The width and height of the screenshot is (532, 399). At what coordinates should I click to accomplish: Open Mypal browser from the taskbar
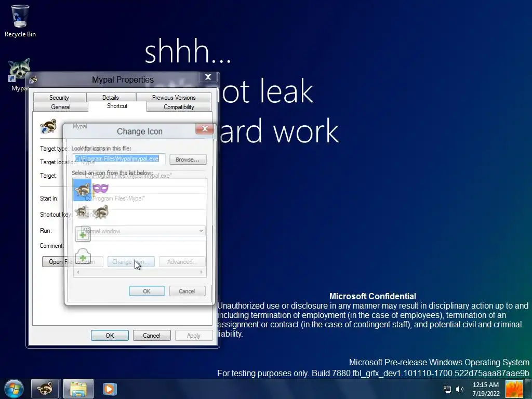pos(45,389)
